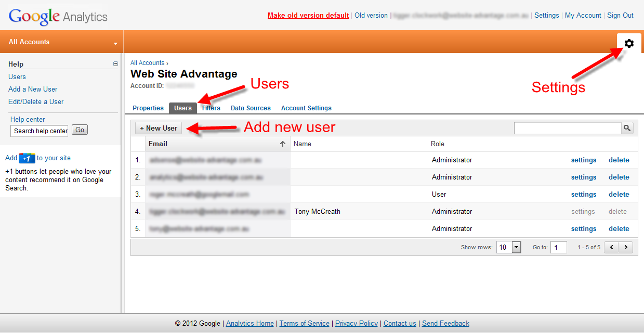Open Edit/Delete a User help link
644x333 pixels.
tap(36, 101)
